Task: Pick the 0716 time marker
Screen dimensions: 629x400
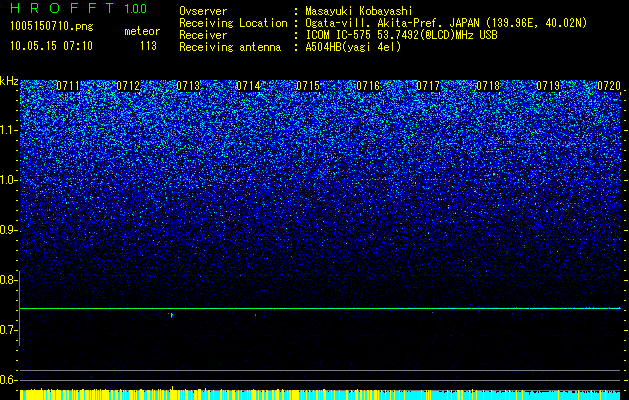Action: click(368, 86)
